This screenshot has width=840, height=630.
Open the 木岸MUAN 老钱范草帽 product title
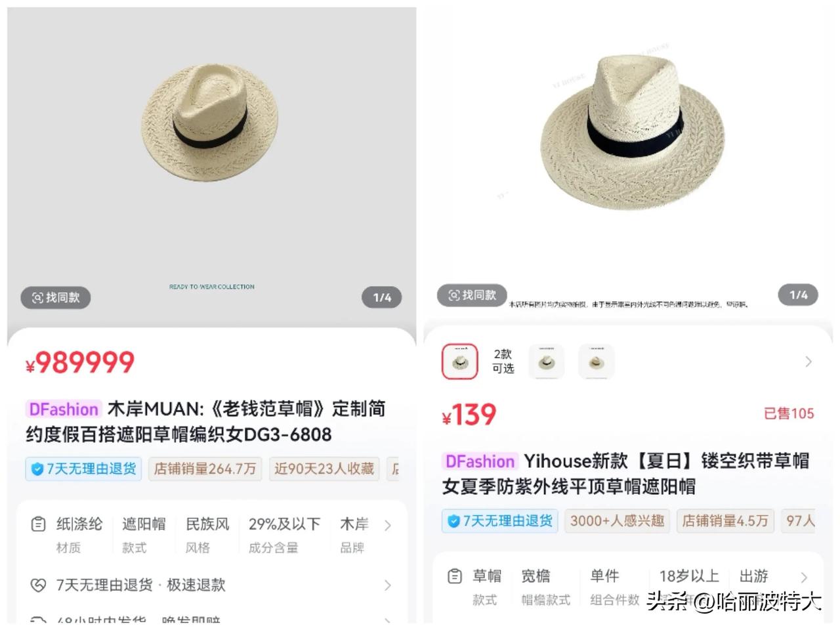(x=205, y=421)
